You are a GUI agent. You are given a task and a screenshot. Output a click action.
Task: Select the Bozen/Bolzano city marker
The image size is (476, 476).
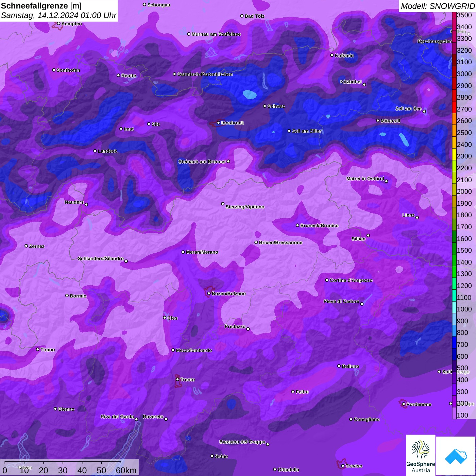point(209,293)
